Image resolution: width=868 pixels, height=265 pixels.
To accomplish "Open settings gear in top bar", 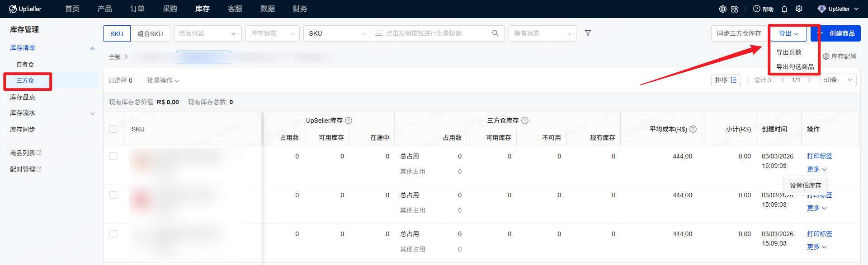I will pyautogui.click(x=799, y=9).
